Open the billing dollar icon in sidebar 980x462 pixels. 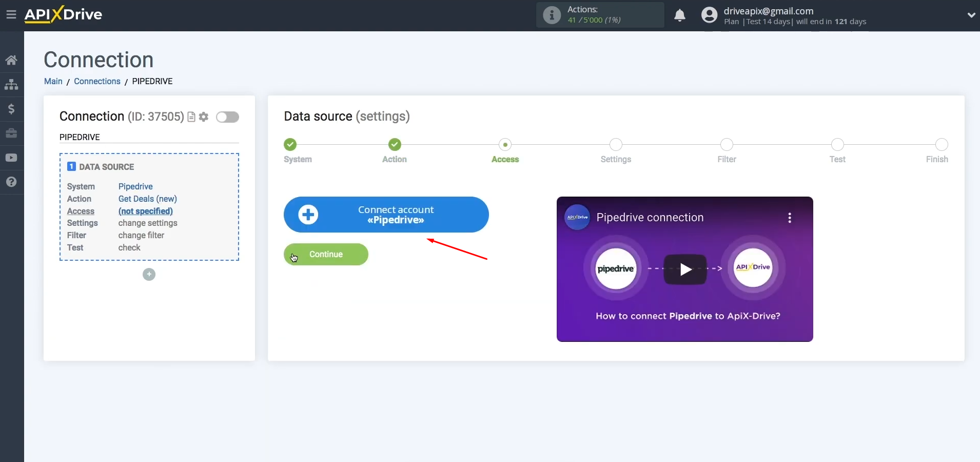tap(11, 109)
